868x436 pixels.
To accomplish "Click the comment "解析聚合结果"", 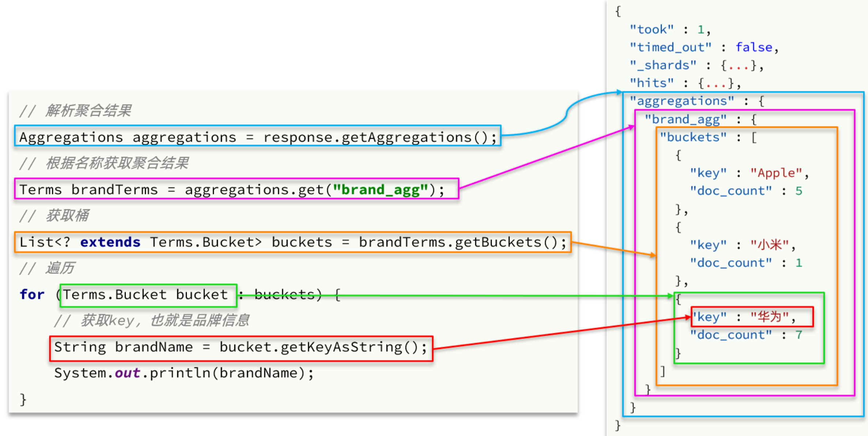I will [88, 110].
